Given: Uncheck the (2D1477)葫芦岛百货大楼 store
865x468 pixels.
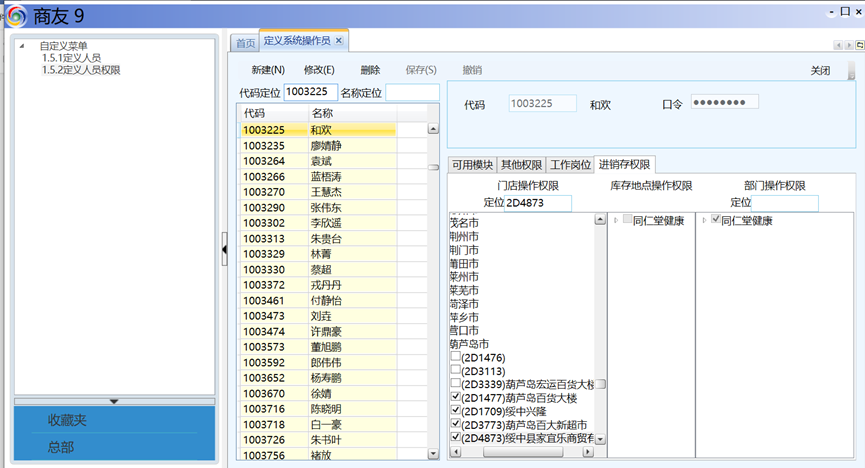Looking at the screenshot, I should [x=455, y=397].
